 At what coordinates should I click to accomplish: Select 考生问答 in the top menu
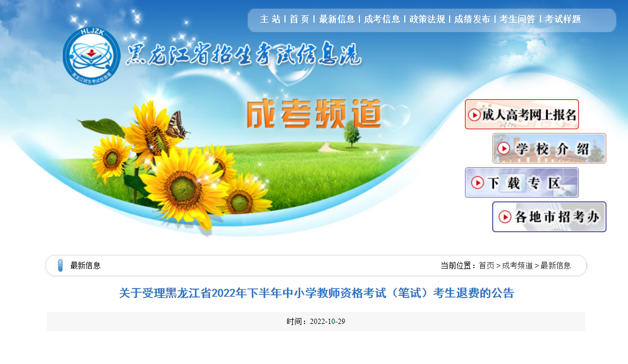(x=518, y=19)
